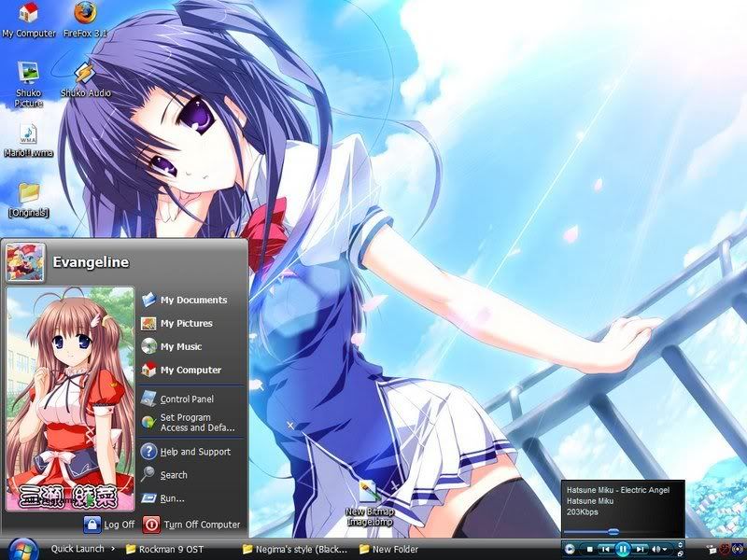Select the [Originals] folder on desktop

29,200
